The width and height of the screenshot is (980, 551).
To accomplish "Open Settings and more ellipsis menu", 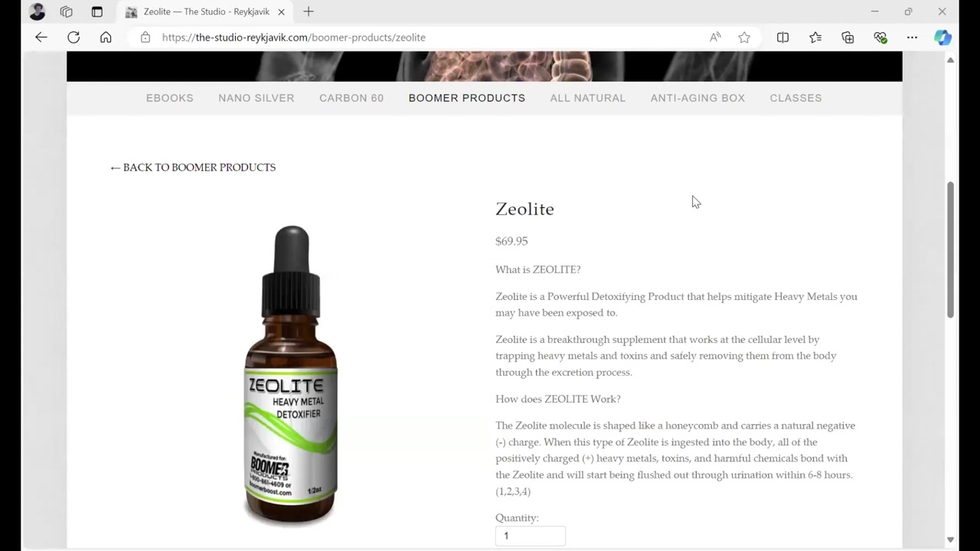I will click(x=912, y=37).
